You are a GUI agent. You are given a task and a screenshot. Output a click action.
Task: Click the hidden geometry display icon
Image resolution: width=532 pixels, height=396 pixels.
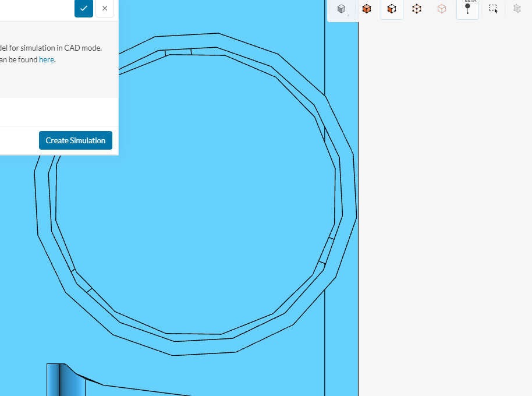point(517,9)
